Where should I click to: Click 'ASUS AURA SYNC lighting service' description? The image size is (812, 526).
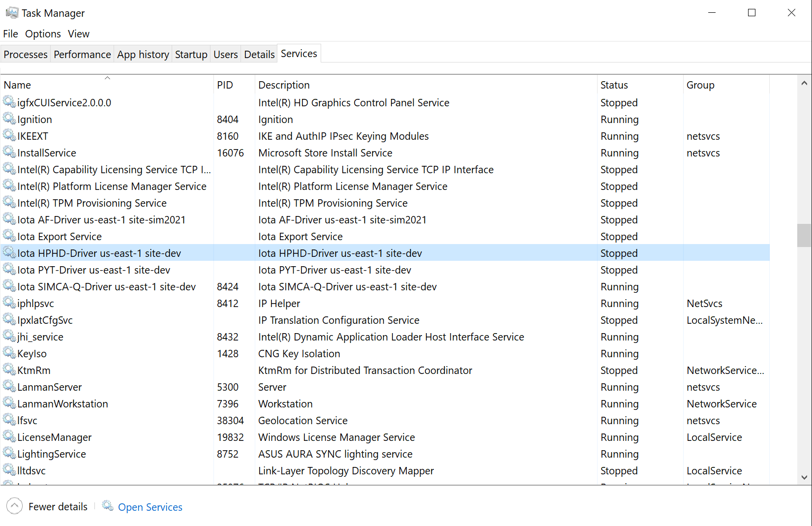(335, 454)
